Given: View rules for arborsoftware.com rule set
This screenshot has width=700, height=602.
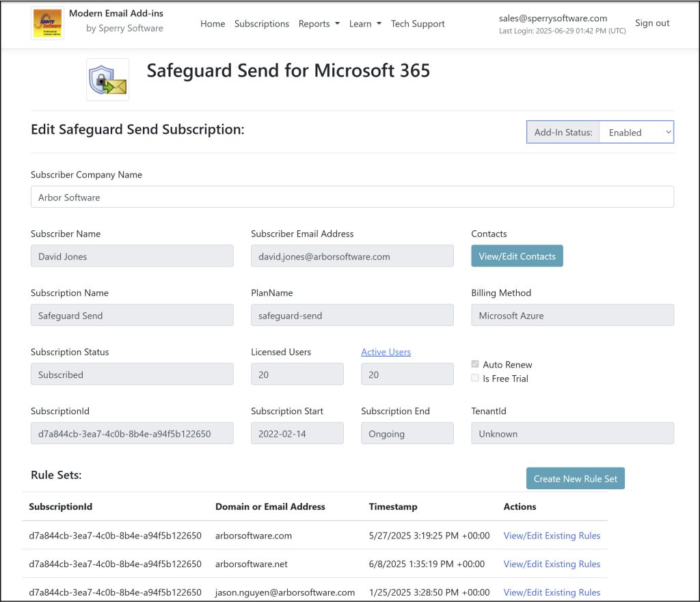Looking at the screenshot, I should coord(552,536).
